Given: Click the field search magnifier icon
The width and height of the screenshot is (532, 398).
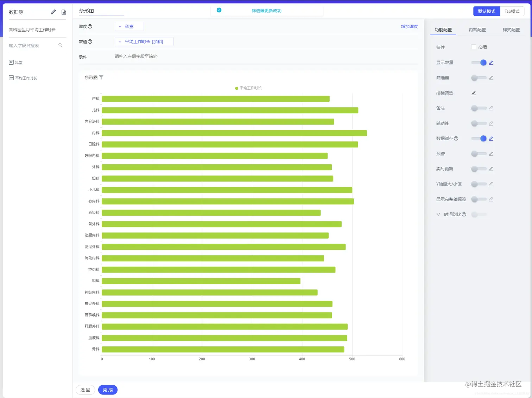Looking at the screenshot, I should pyautogui.click(x=61, y=45).
